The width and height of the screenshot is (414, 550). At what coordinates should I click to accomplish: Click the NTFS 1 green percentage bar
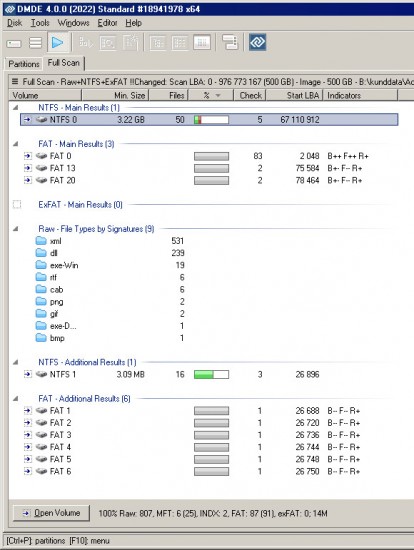click(212, 374)
